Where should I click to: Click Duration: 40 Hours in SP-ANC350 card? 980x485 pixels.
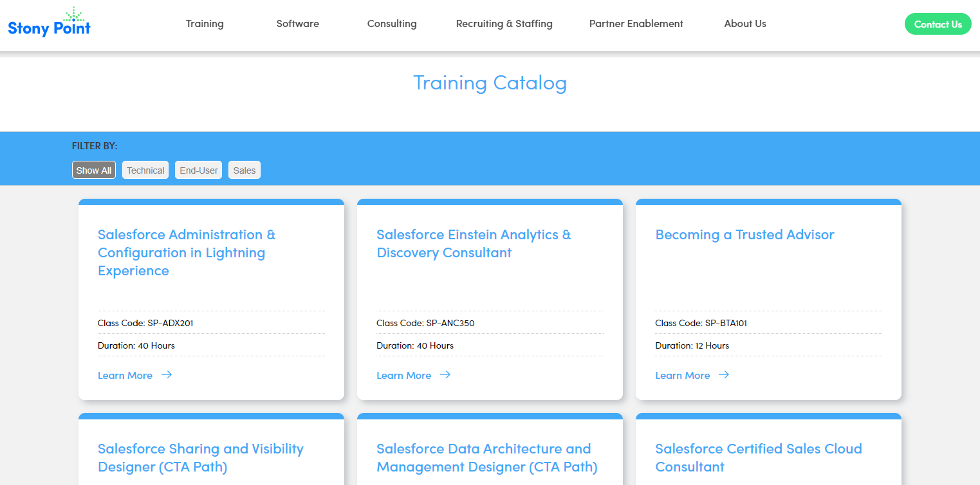pyautogui.click(x=415, y=345)
